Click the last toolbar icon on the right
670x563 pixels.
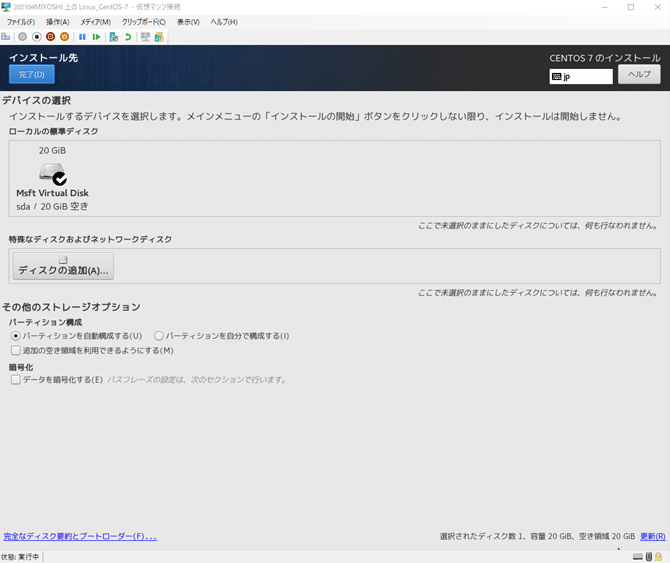[x=159, y=37]
